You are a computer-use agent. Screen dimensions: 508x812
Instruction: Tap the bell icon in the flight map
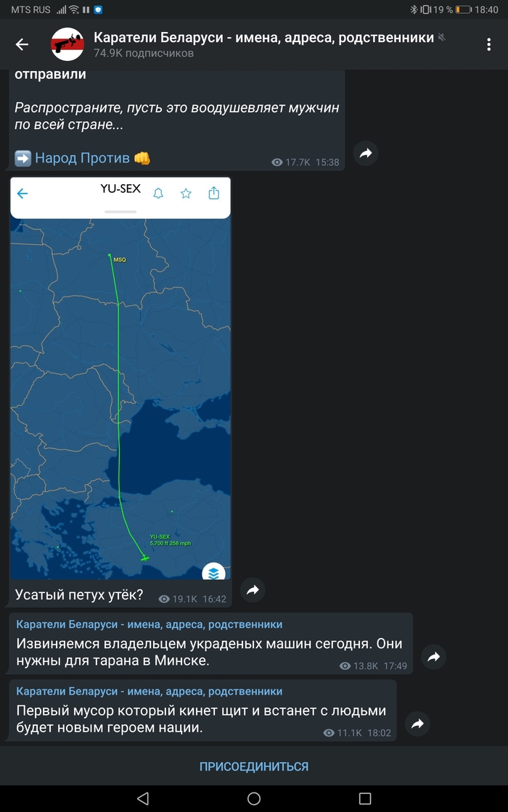(158, 193)
